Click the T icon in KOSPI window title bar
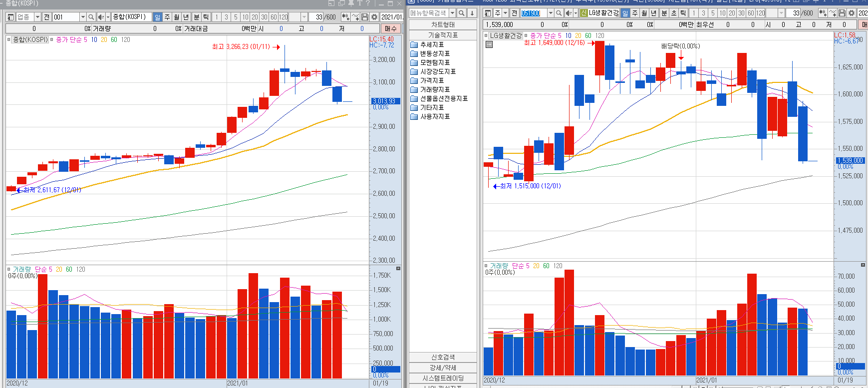This screenshot has height=388, width=868. [359, 2]
